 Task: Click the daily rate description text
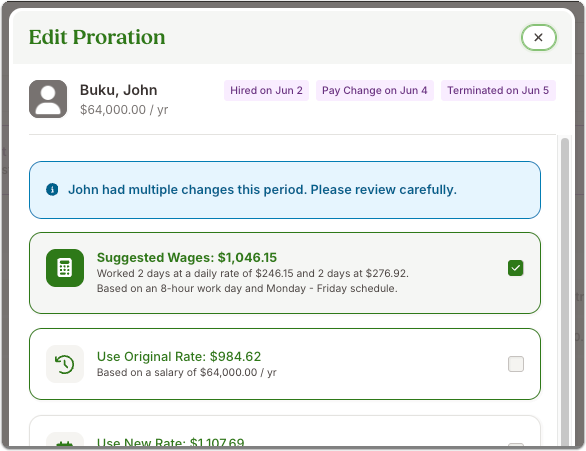point(253,273)
